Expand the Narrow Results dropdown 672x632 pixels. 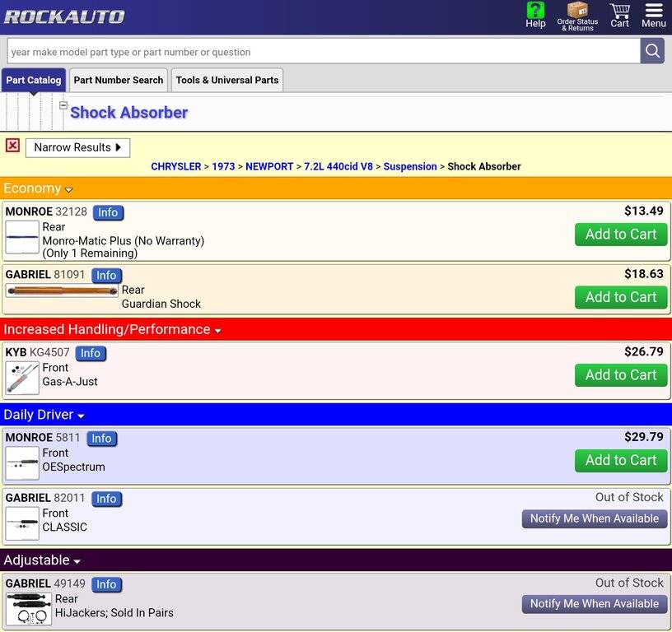[78, 147]
